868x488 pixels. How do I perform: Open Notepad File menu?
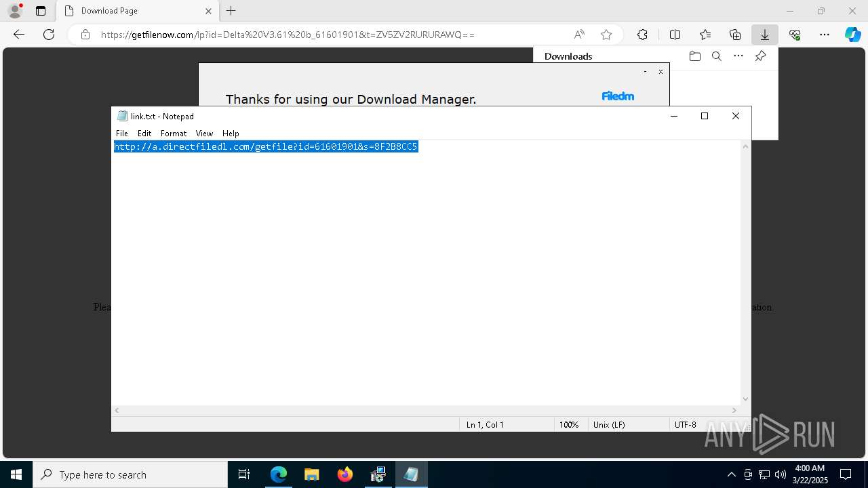tap(122, 134)
